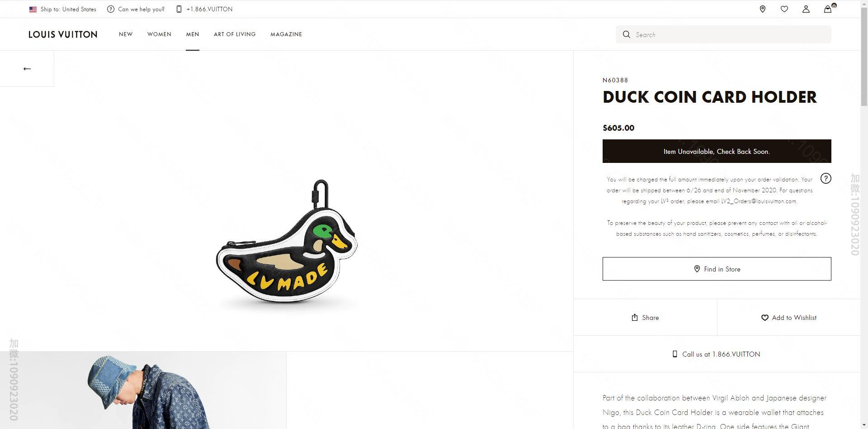Open the NEW menu
868x429 pixels.
(x=126, y=34)
